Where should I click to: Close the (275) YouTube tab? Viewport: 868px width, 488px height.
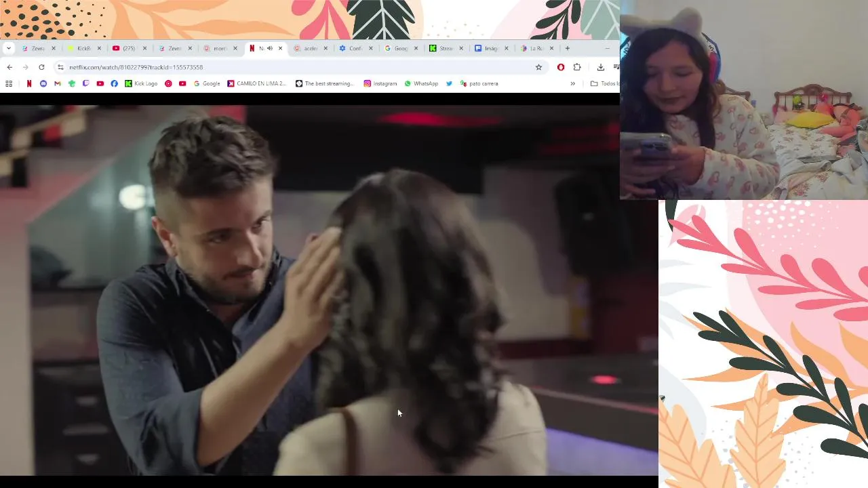144,48
